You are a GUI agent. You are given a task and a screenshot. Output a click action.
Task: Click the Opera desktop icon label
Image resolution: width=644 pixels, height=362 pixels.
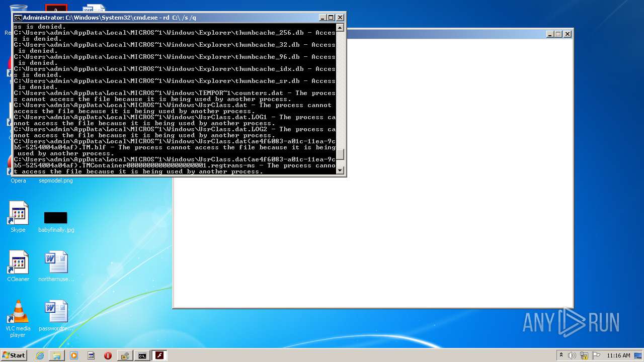18,180
